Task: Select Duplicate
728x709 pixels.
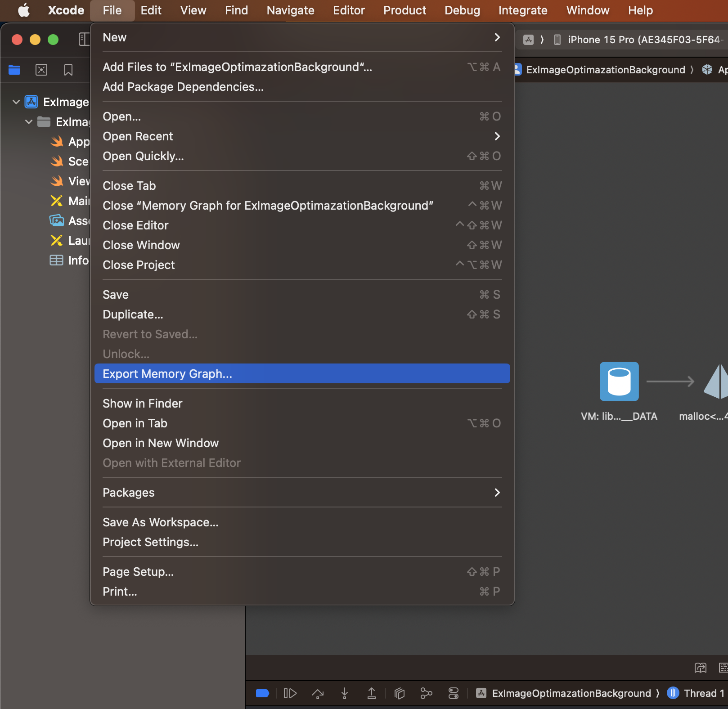Action: point(302,314)
